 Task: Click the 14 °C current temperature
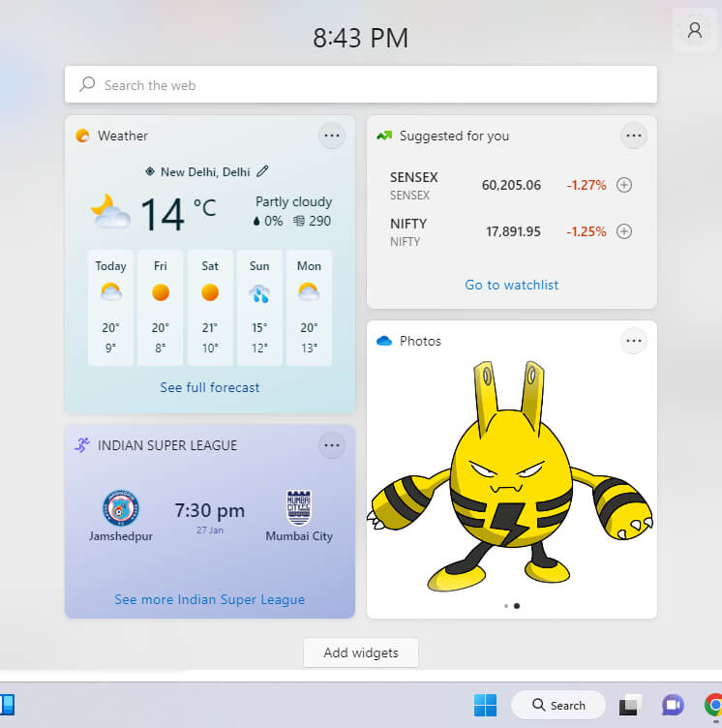click(x=178, y=214)
